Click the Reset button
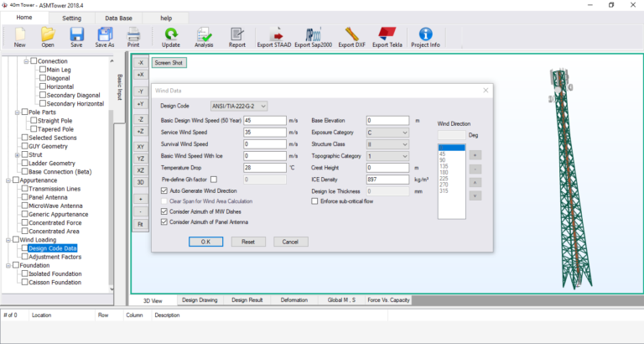This screenshot has width=644, height=344. tap(248, 242)
